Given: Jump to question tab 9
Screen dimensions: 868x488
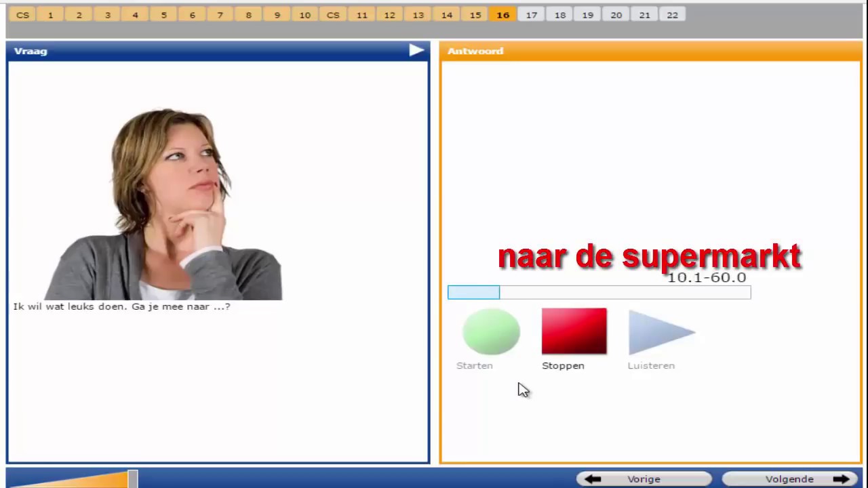Looking at the screenshot, I should pos(277,15).
